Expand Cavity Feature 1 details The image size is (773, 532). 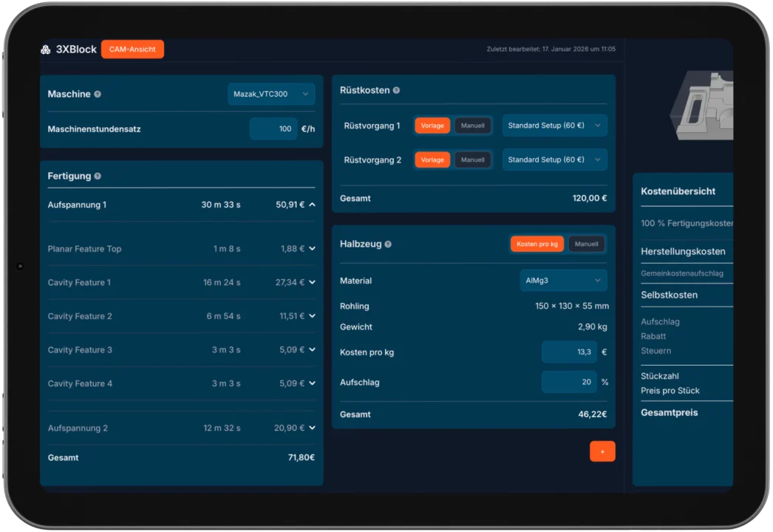(312, 283)
